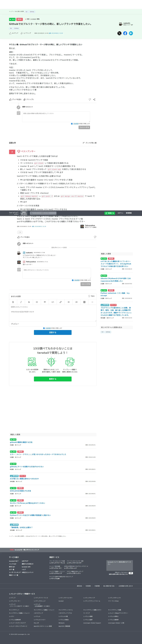Viewport: 142px width, 644px height.
Task: Click the answer comment textarea
Action: (57, 273)
